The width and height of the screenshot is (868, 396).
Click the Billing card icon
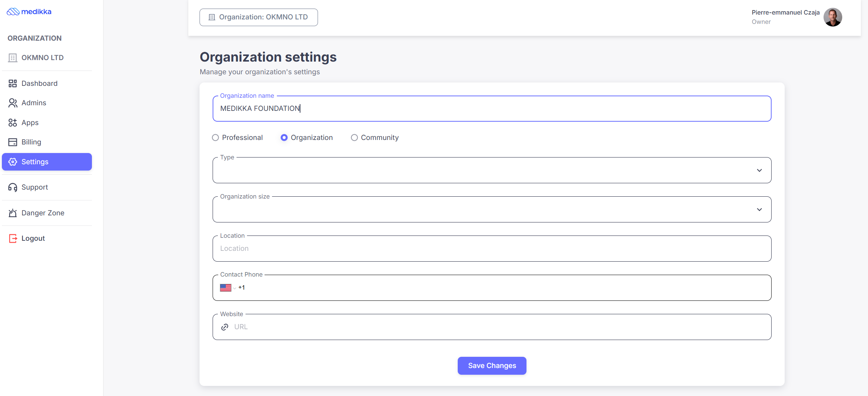[13, 142]
